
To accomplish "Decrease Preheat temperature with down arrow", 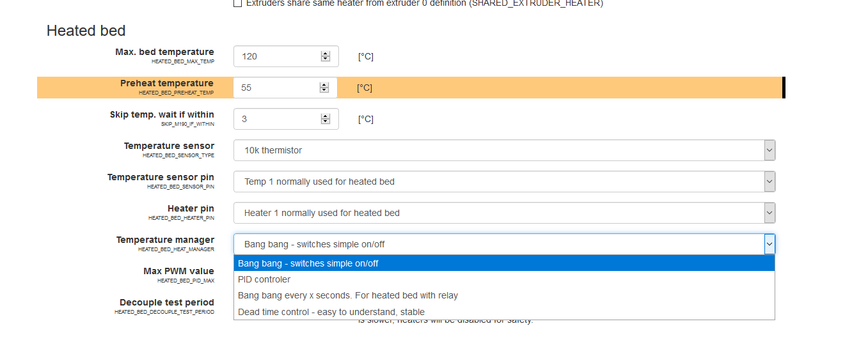I will 324,91.
